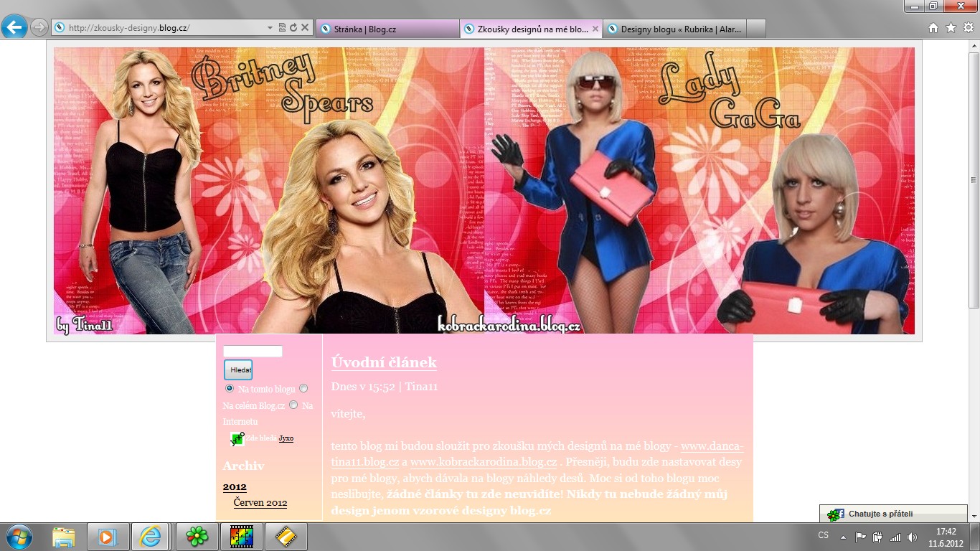
Task: Open Favorites with the star icon
Action: click(951, 28)
